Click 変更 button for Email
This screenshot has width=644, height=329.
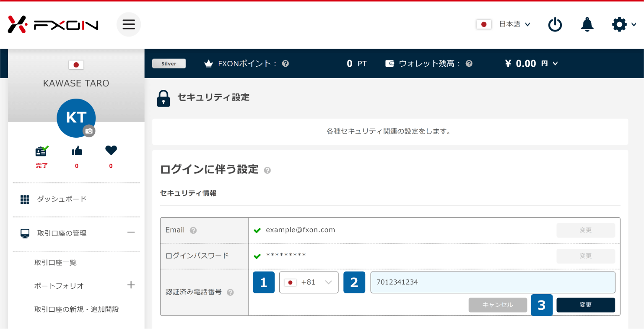point(586,230)
